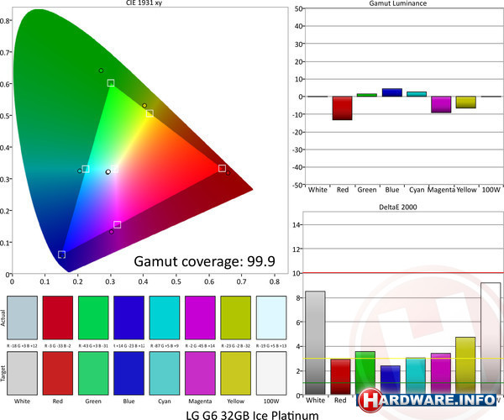Click the cyan target square on CIE diagram
Viewport: 504px width, 420px height.
coord(86,169)
